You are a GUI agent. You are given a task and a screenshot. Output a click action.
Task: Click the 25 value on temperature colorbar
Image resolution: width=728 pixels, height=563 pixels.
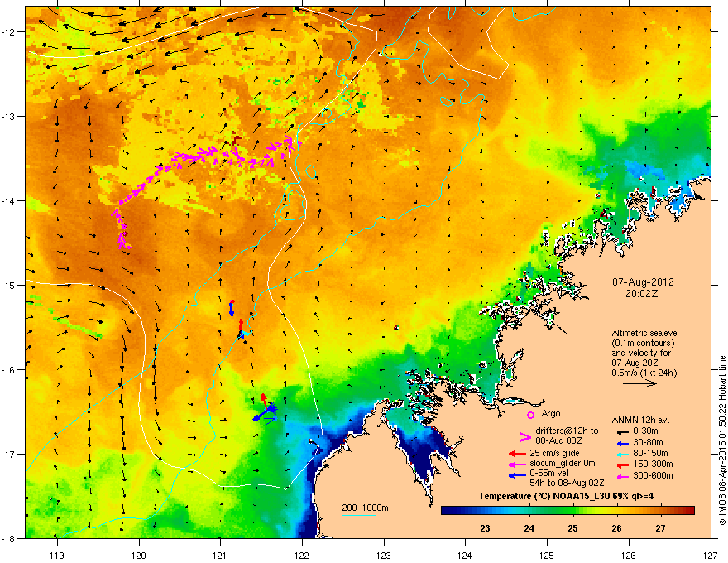click(572, 528)
